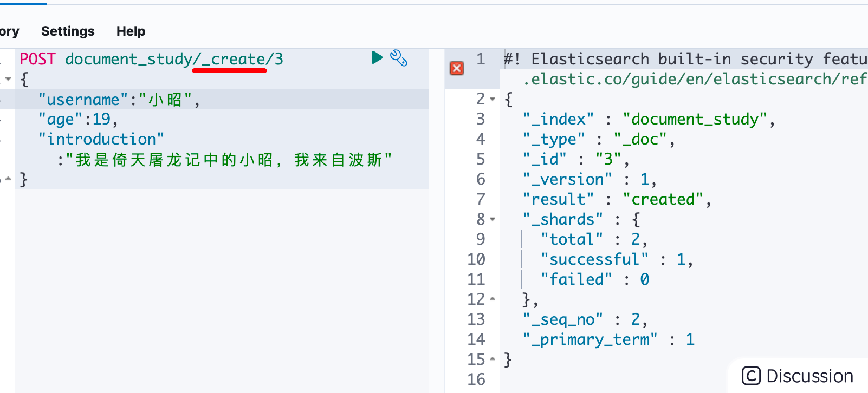Click the "_type" : "_doc" response line
Viewport: 868px width, 393px height.
[x=599, y=139]
